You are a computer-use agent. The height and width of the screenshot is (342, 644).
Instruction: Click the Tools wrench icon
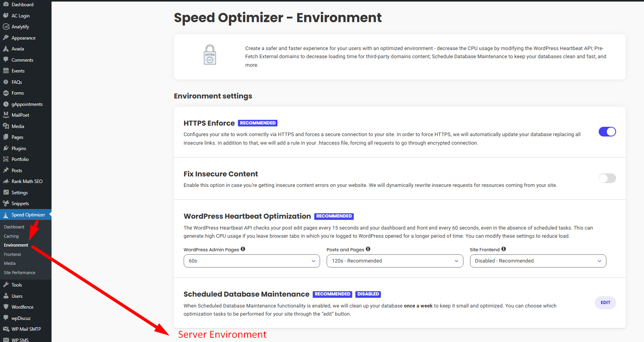coord(6,285)
